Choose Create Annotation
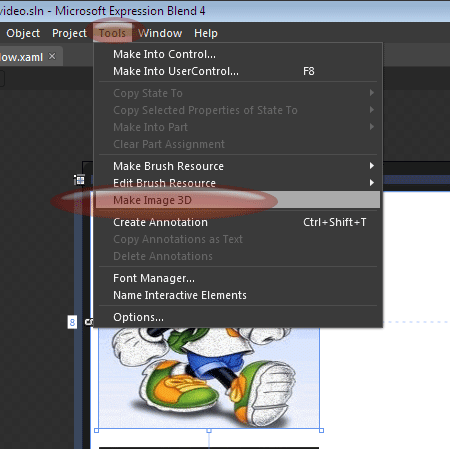The height and width of the screenshot is (449, 450). tap(238, 222)
